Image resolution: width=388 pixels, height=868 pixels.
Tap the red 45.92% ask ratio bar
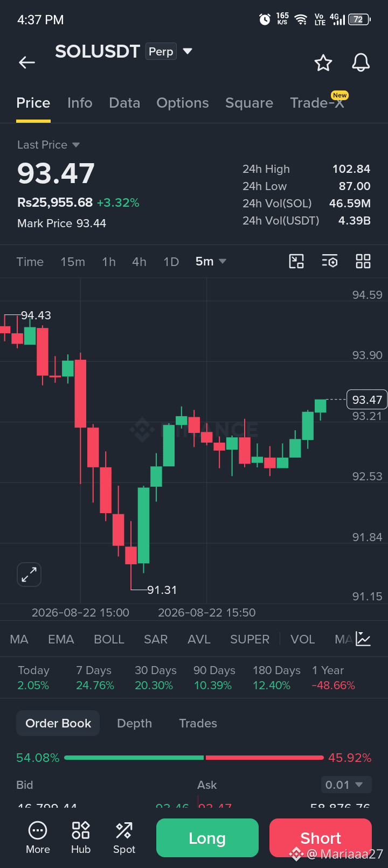point(265,758)
